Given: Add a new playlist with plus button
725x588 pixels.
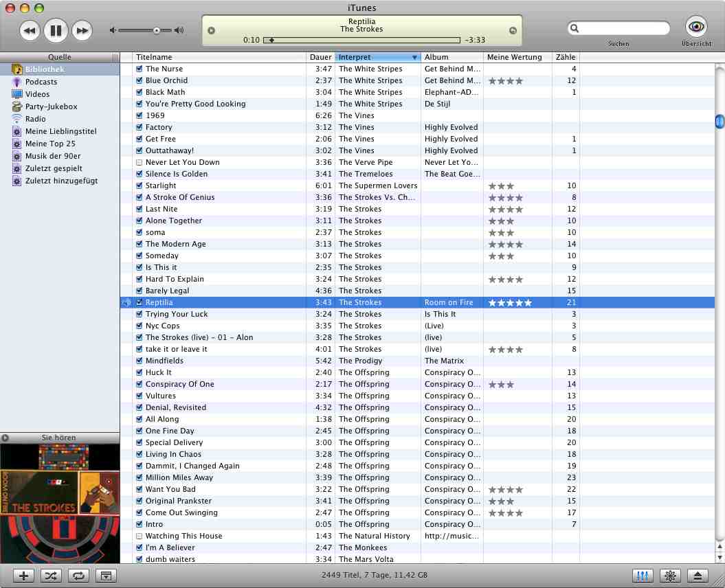Looking at the screenshot, I should point(23,576).
